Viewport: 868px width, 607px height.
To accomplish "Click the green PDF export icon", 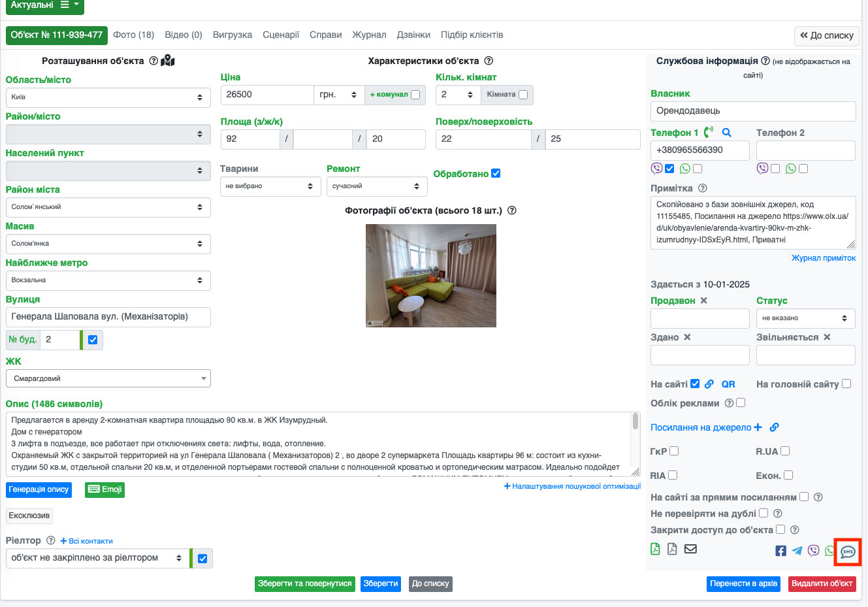I will click(x=655, y=549).
